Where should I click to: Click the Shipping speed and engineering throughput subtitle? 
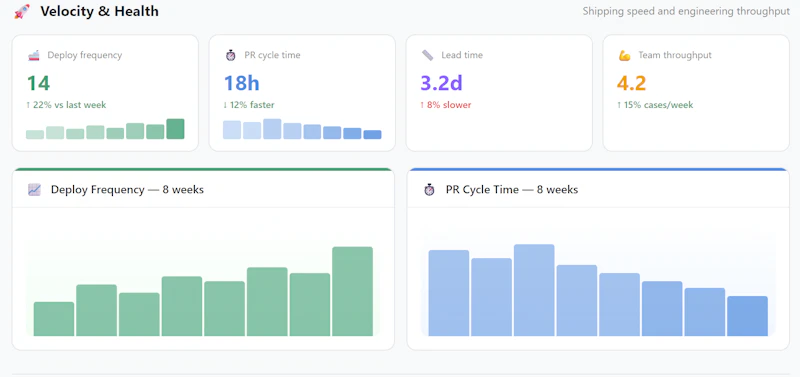coord(686,11)
